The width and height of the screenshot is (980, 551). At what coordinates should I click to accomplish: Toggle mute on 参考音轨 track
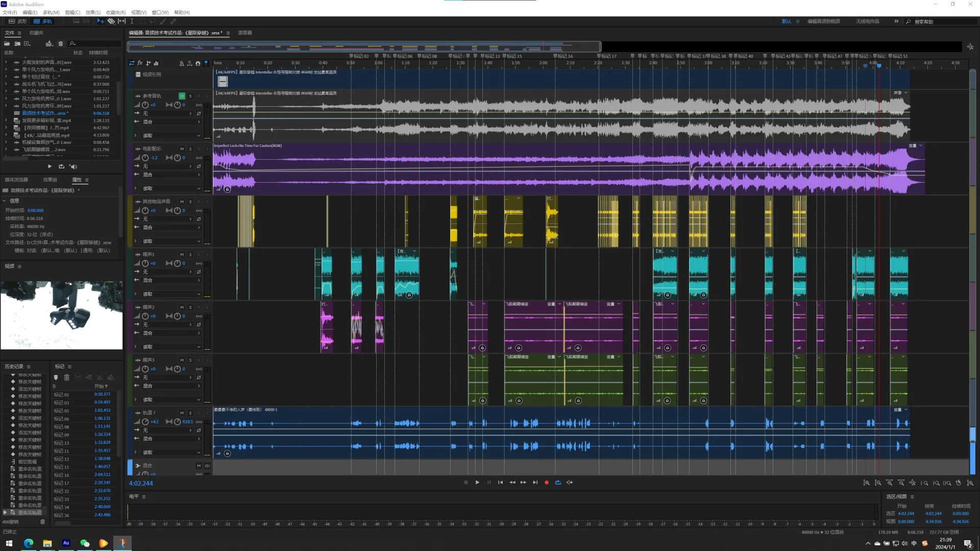pyautogui.click(x=182, y=96)
